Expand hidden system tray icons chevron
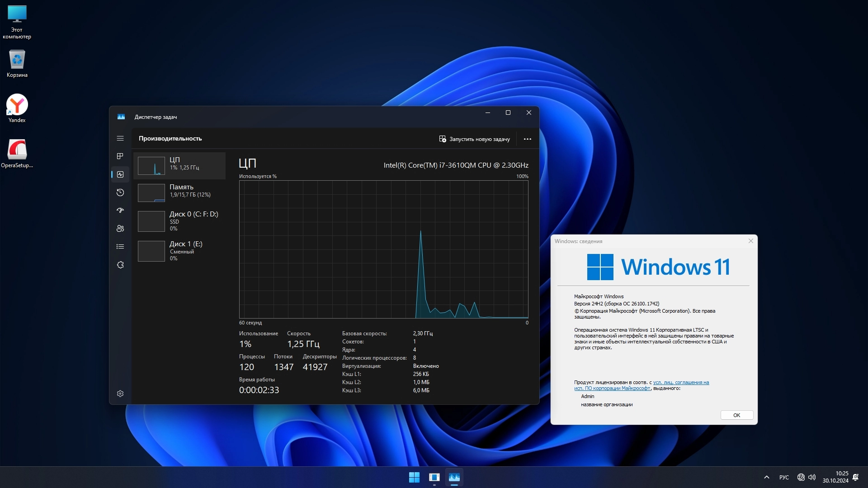868x488 pixels. [x=767, y=477]
